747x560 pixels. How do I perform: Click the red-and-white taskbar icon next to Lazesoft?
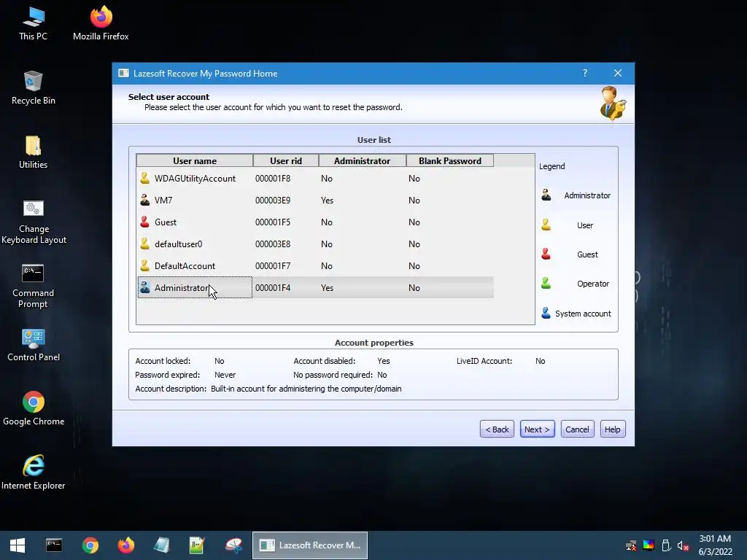(x=233, y=545)
